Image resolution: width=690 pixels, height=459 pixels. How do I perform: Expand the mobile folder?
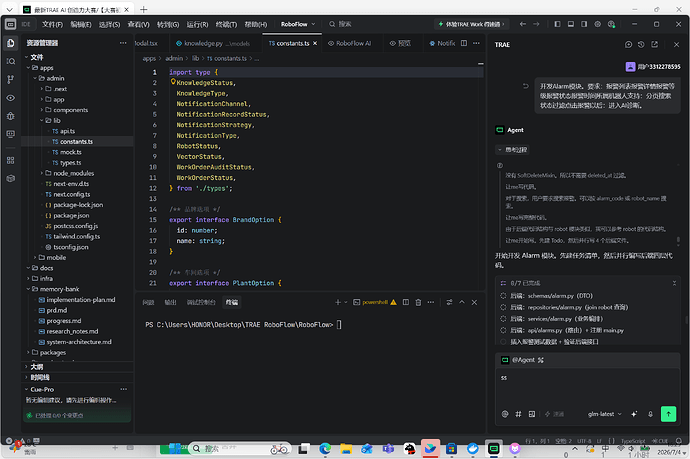(56, 257)
